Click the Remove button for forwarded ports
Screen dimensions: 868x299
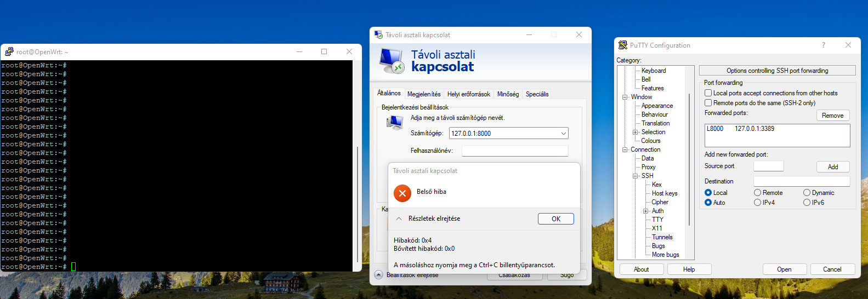click(833, 116)
